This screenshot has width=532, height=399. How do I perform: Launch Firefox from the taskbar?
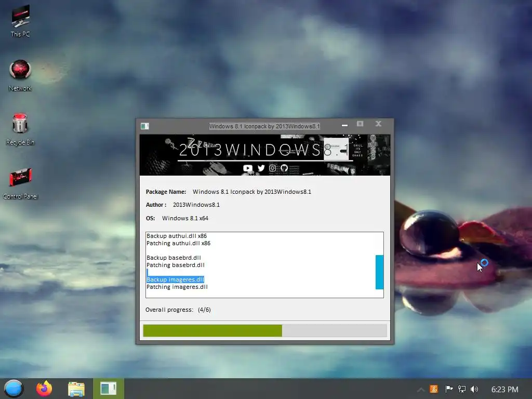tap(44, 389)
